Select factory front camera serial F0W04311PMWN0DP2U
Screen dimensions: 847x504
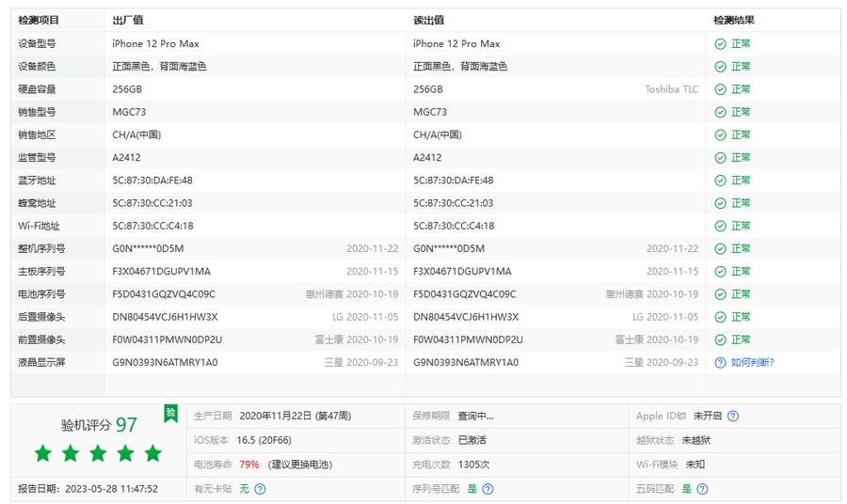[x=167, y=339]
